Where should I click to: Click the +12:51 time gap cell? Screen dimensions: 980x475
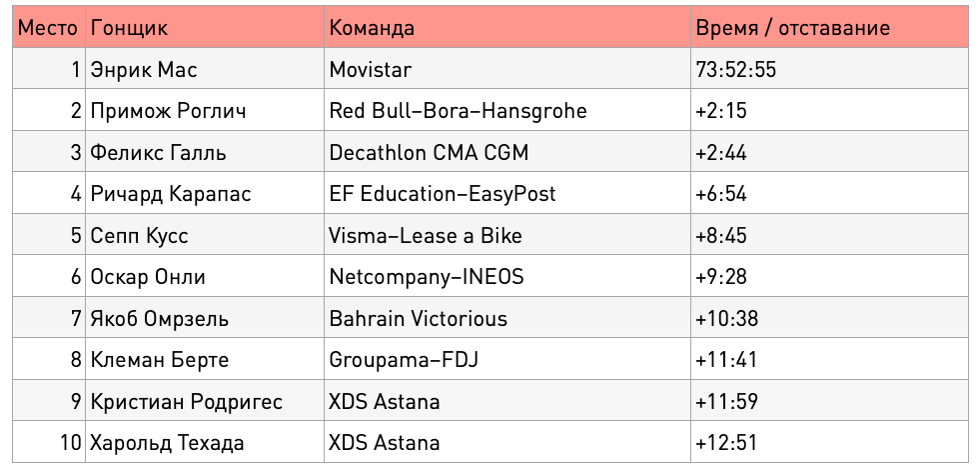tap(829, 442)
